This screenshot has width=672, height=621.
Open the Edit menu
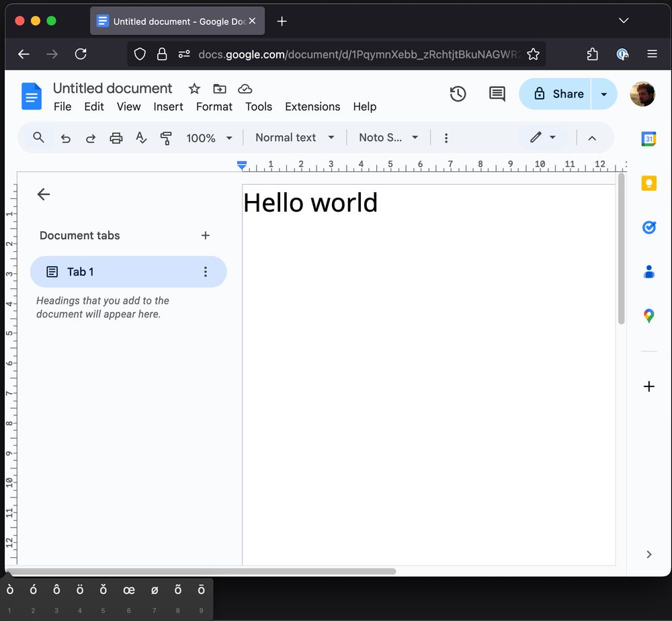(x=94, y=107)
